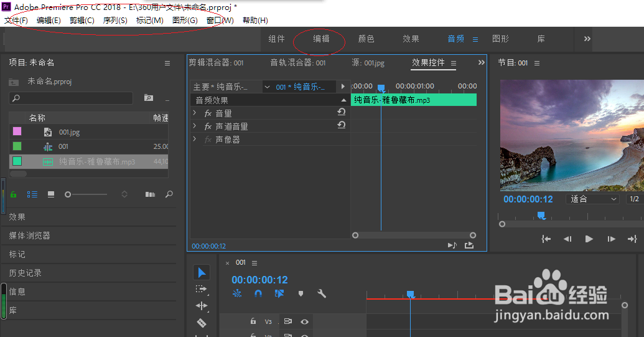Viewport: 644px width, 337px height.
Task: Open the 历史记录 panel
Action: [x=25, y=273]
